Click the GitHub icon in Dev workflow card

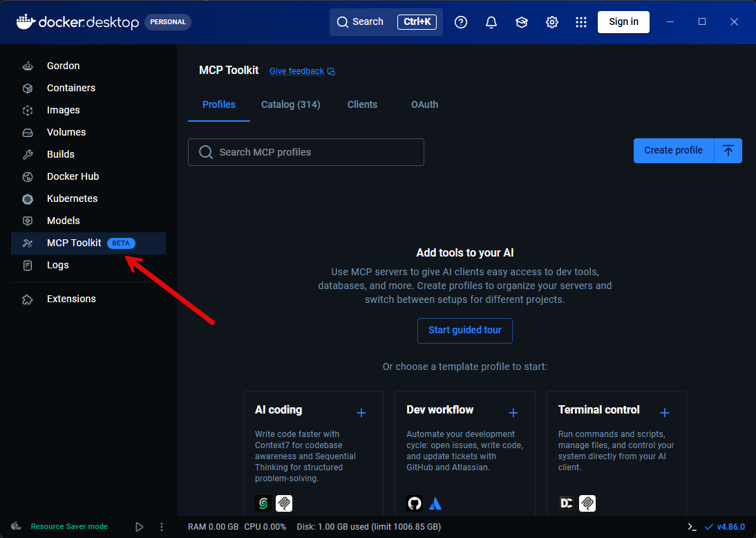click(415, 503)
